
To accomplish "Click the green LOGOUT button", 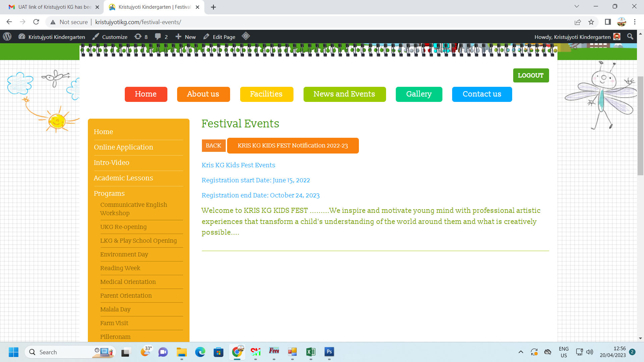I will [531, 75].
